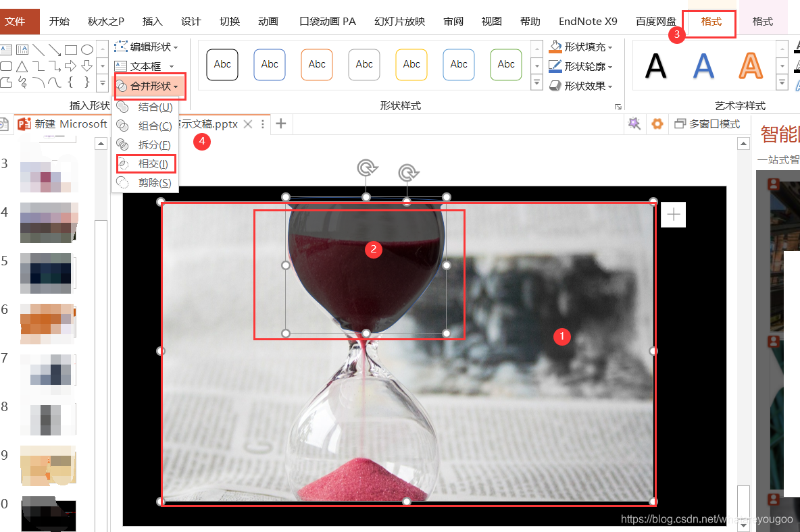Click slide panel scroll up arrow
This screenshot has width=800, height=532.
click(x=101, y=144)
